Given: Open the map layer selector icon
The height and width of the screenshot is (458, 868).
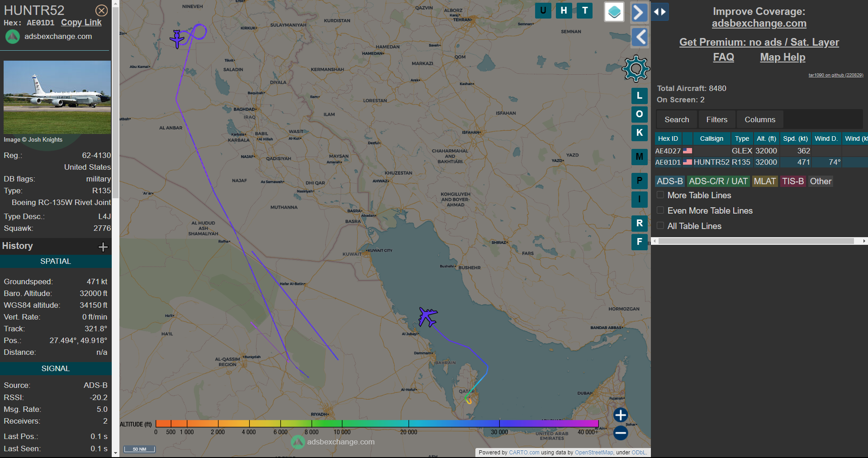Looking at the screenshot, I should (x=614, y=12).
